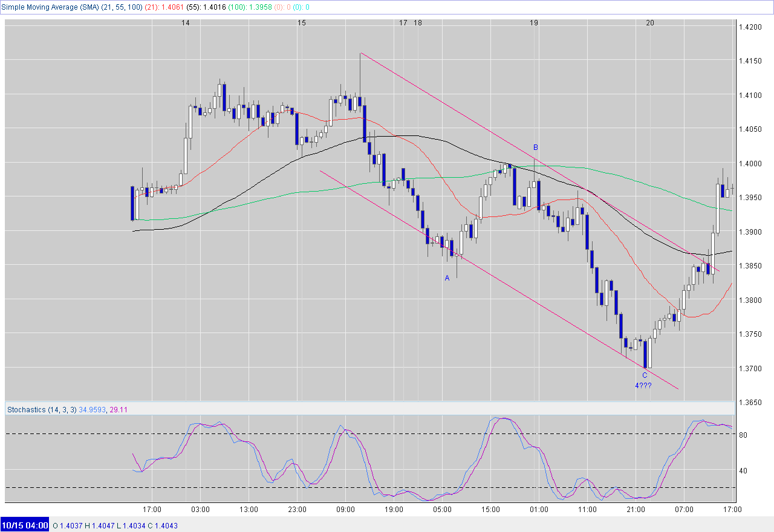
Task: Click the 1.3750 price axis label
Action: click(x=749, y=334)
